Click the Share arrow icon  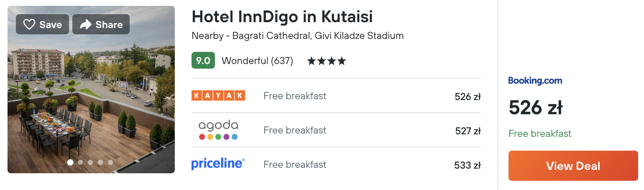click(x=85, y=25)
